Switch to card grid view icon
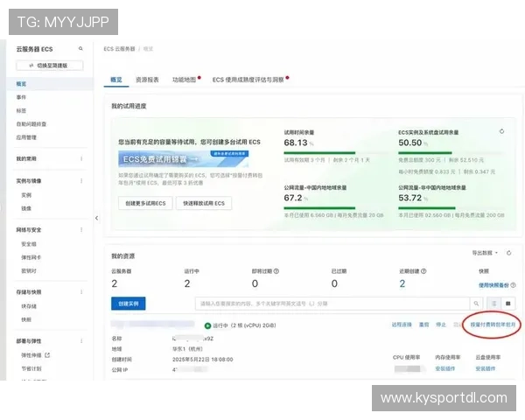Screen dimensions: 525x420 click(x=507, y=304)
